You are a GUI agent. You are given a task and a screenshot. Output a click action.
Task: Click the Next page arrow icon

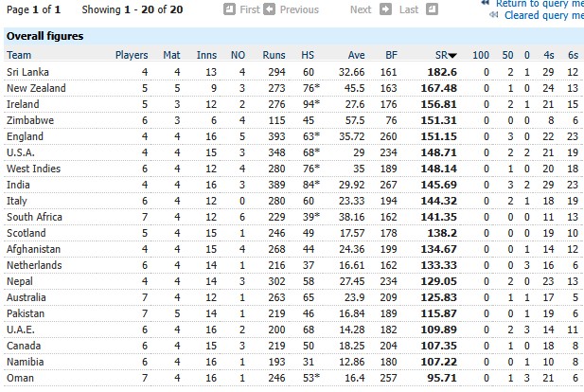tap(383, 9)
